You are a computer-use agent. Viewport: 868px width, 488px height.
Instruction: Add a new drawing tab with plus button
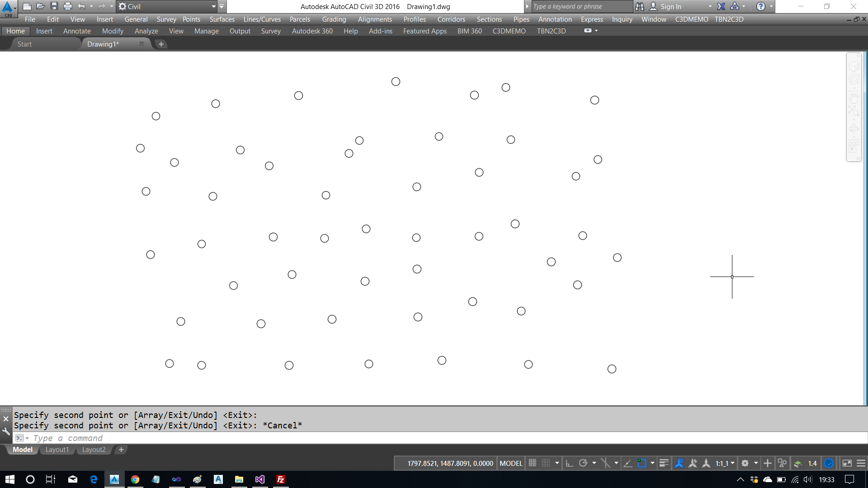pos(161,44)
